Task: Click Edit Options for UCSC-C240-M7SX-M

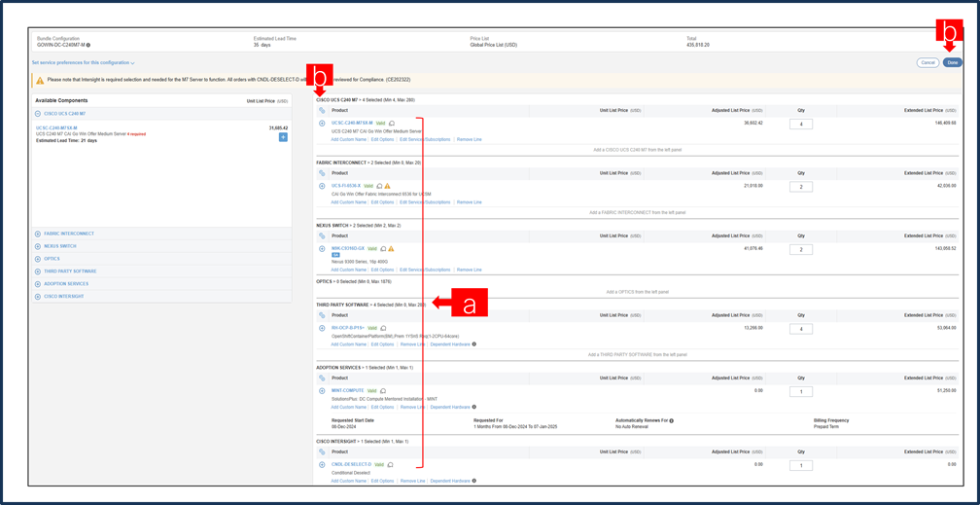Action: pos(382,139)
